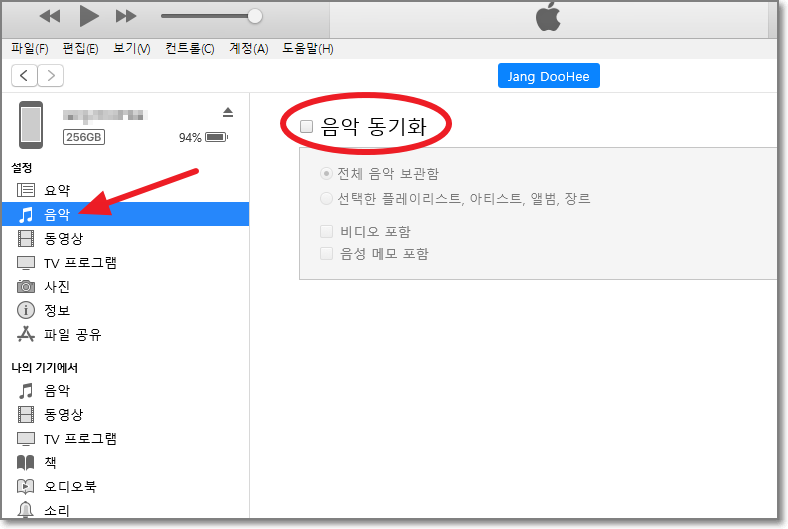
Task: Start playback with the play button
Action: click(x=89, y=16)
